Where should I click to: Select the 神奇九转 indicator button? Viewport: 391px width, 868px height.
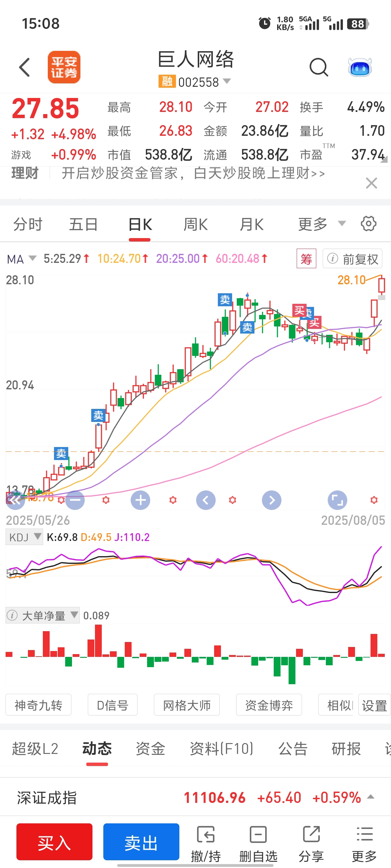coord(38,705)
